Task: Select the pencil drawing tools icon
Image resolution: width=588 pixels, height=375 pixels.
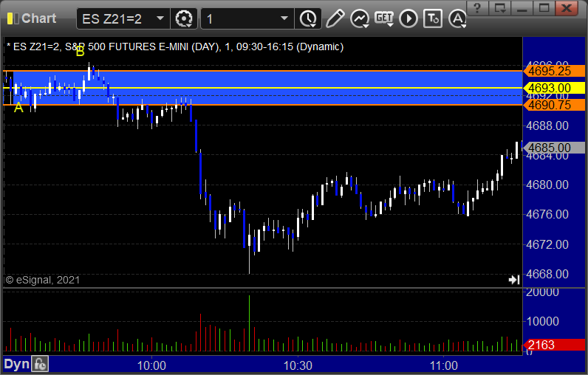Action: 335,18
